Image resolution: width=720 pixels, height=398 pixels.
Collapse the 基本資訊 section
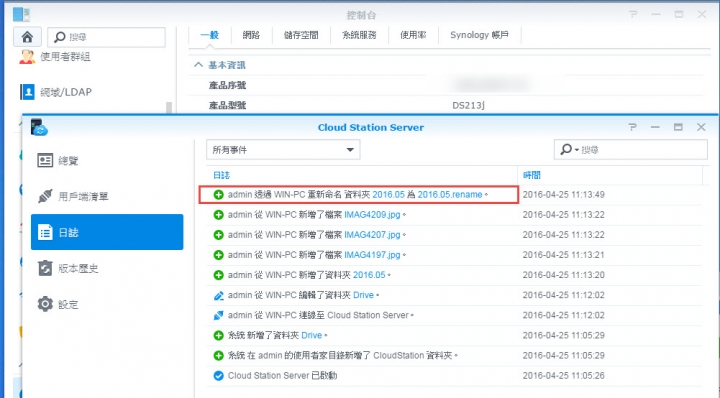click(198, 65)
